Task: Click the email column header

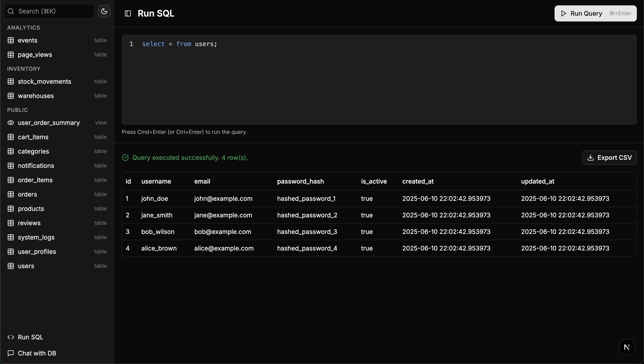Action: coord(202,182)
